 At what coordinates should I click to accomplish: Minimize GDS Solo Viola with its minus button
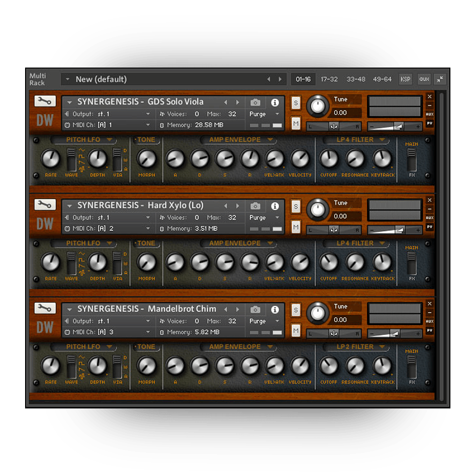point(429,105)
